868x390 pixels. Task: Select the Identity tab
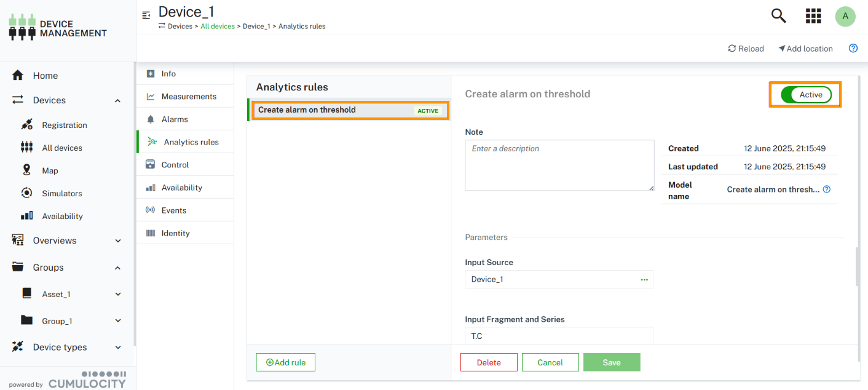[x=185, y=233]
